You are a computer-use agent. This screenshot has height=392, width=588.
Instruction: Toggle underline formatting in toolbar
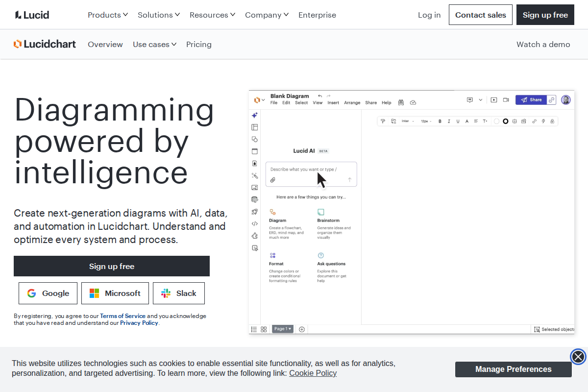(458, 121)
